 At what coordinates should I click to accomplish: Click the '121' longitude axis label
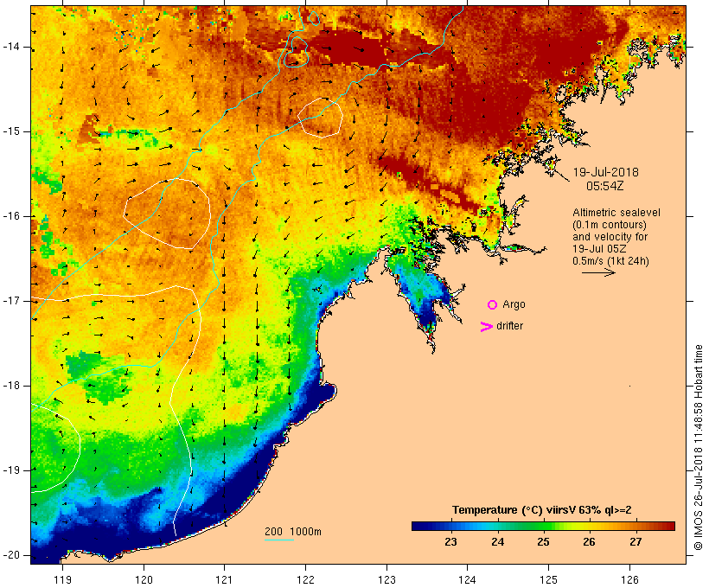coord(224,580)
